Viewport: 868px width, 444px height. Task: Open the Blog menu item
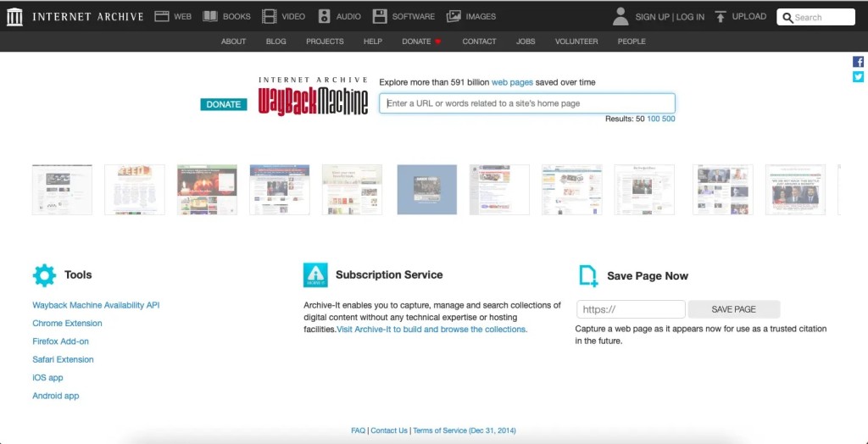pos(276,42)
